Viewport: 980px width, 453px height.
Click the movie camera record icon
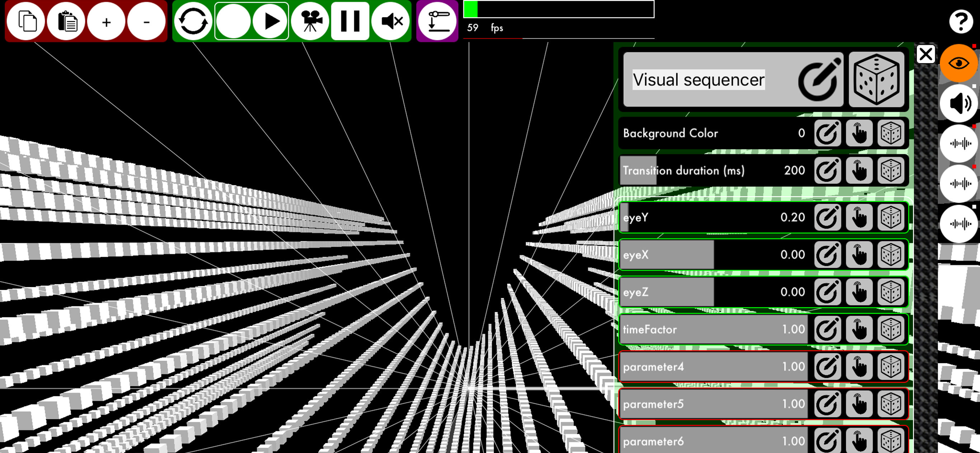[310, 21]
